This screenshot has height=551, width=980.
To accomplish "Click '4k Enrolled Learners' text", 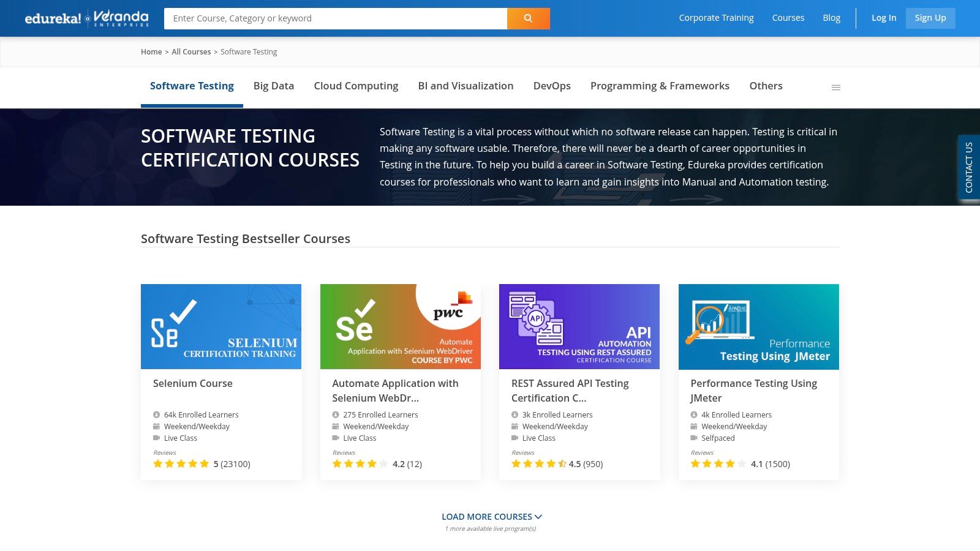I will point(737,414).
